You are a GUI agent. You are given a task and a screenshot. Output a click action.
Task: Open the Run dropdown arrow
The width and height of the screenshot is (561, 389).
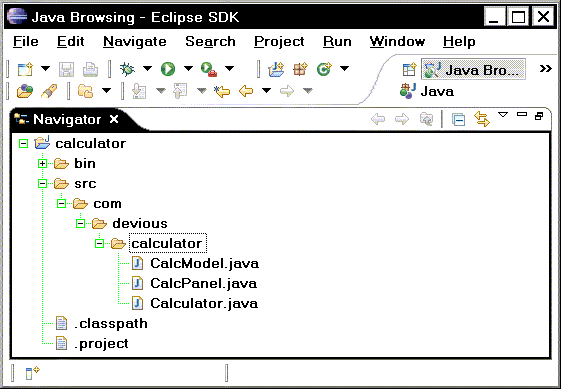click(189, 68)
